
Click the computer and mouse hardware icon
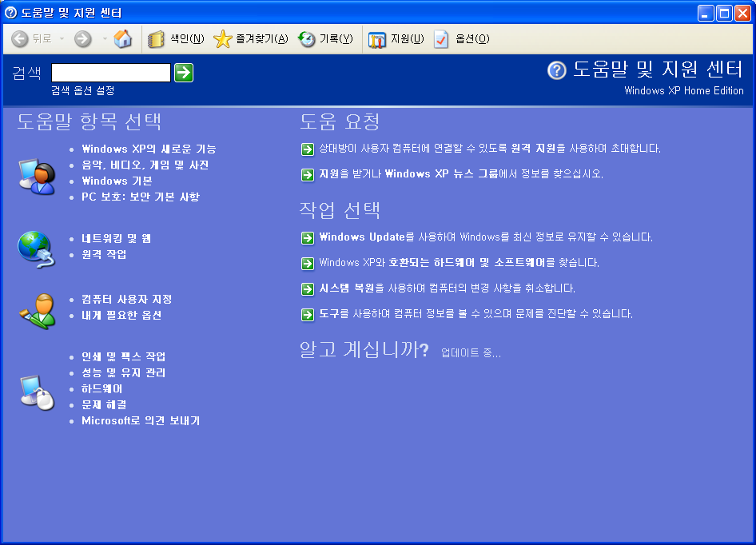37,392
